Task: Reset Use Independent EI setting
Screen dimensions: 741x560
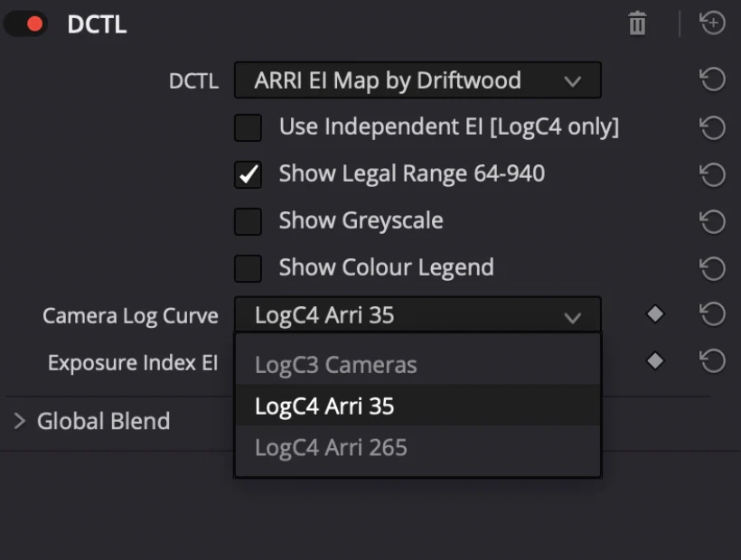Action: (712, 128)
